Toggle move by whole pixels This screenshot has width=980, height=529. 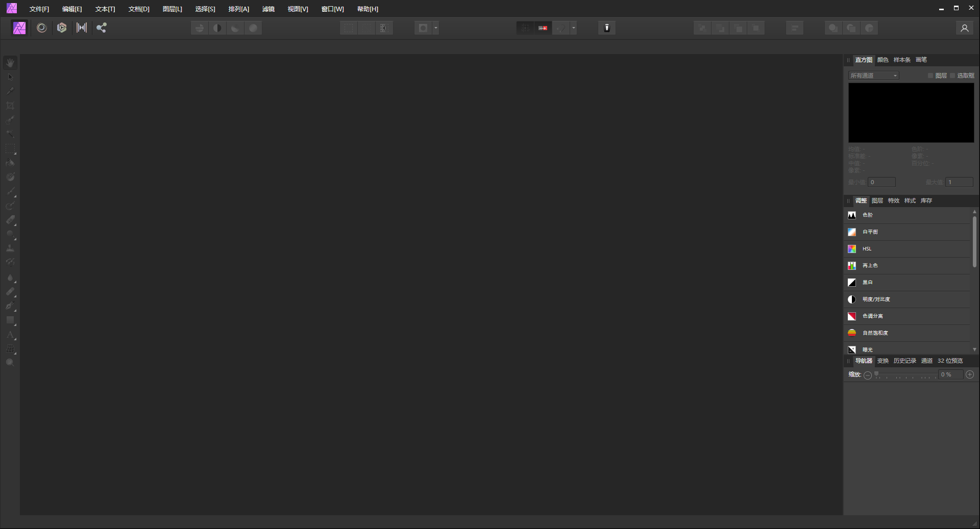543,28
